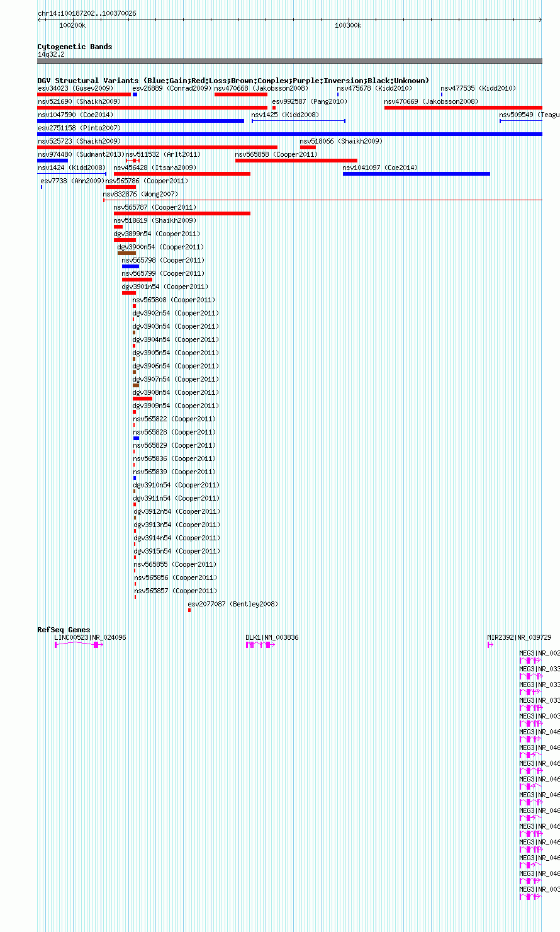Select the nsv565808 (Cooper2011) label
This screenshot has width=560, height=932.
pyautogui.click(x=174, y=300)
